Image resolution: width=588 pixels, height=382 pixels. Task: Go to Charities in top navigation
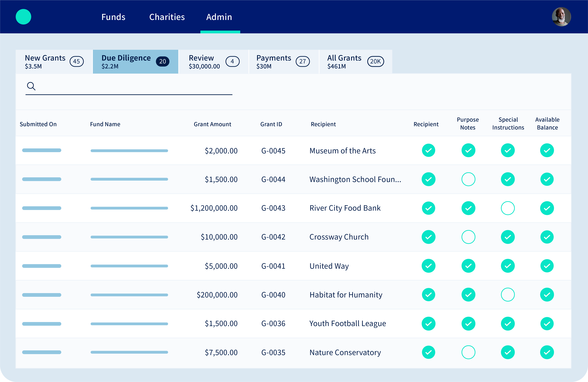(x=167, y=17)
